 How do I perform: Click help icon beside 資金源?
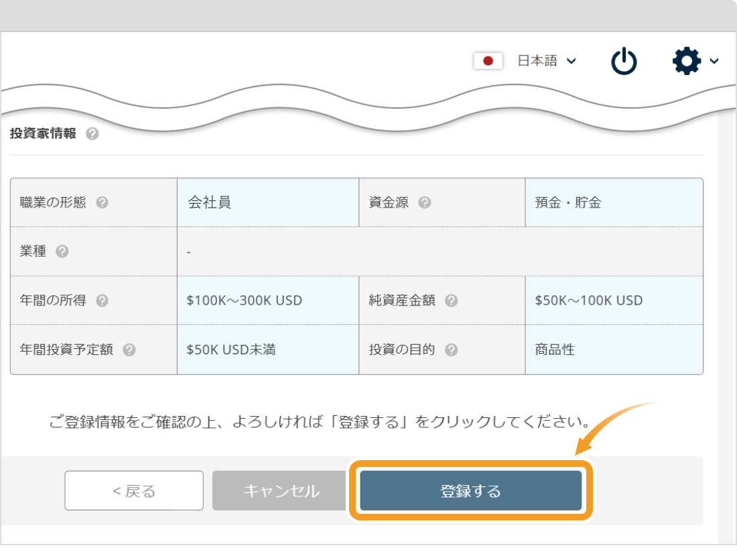pos(424,202)
